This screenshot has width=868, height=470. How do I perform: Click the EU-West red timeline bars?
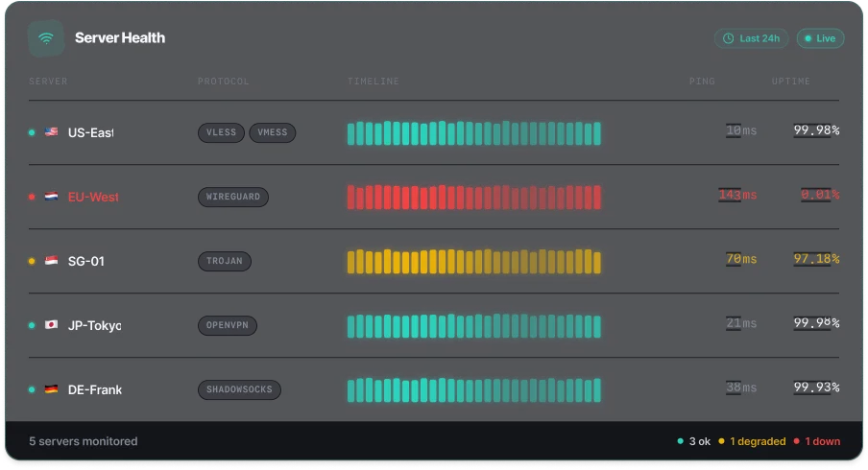(x=474, y=197)
